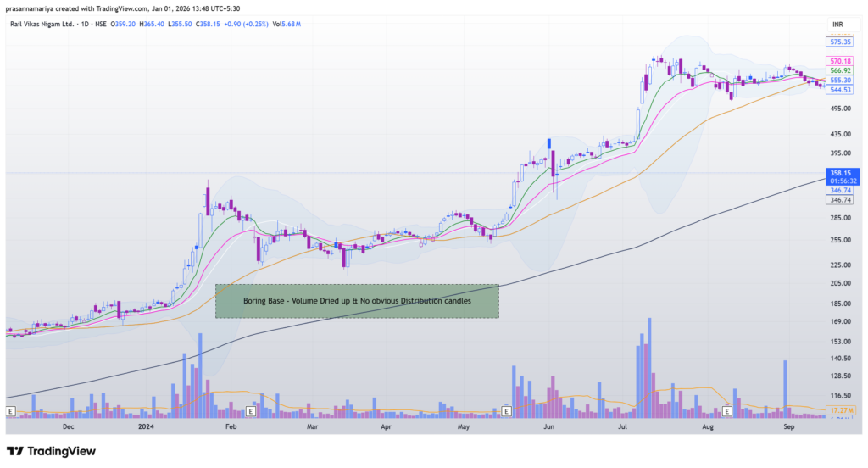Select the Boring Base text annotation box
This screenshot has width=868, height=468.
pyautogui.click(x=356, y=301)
